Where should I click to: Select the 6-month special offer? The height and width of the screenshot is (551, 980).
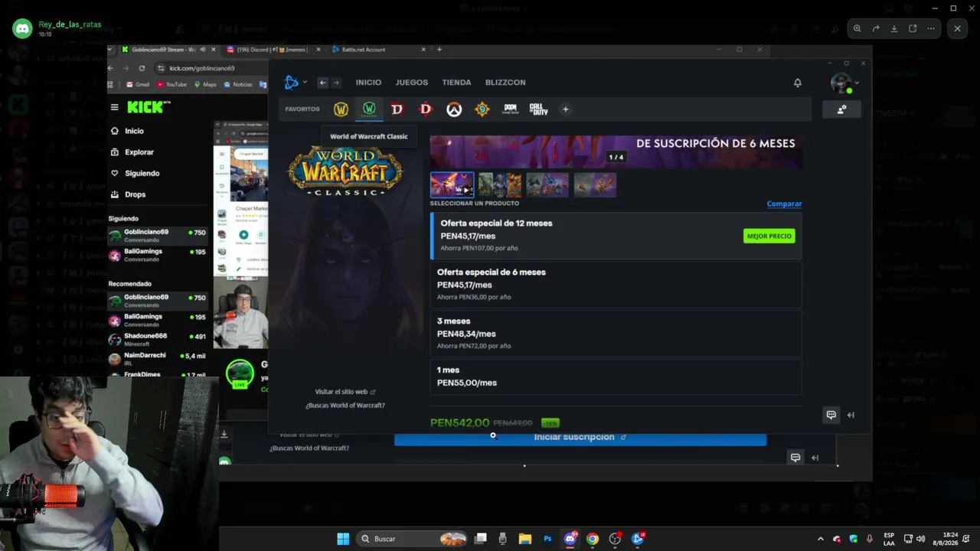point(616,284)
